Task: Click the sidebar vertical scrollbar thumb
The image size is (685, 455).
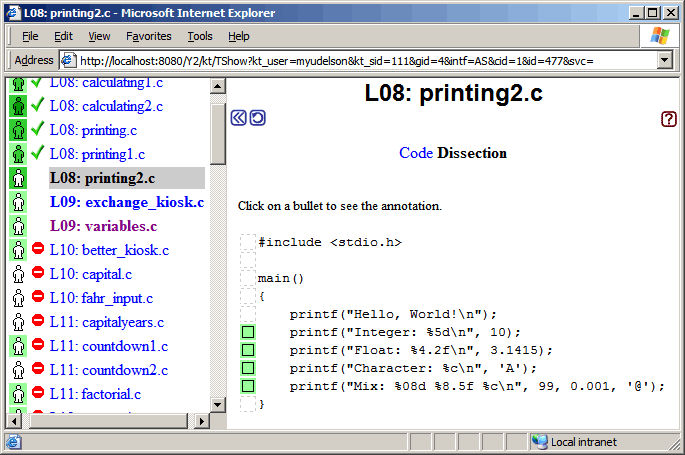Action: [x=218, y=133]
